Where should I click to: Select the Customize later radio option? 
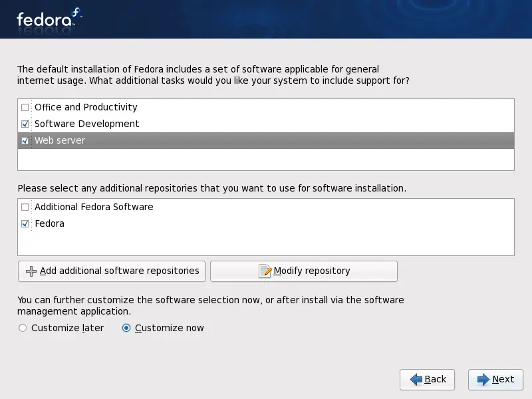(x=23, y=328)
